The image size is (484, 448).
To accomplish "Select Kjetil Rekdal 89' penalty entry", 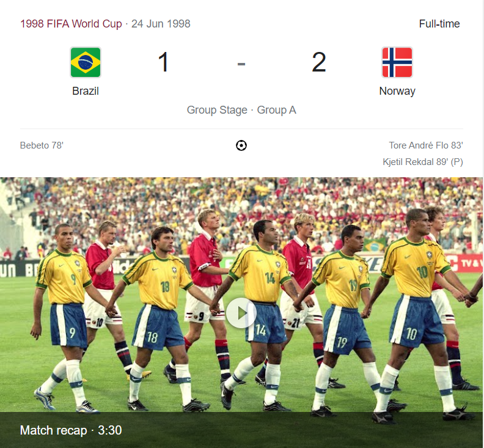I will (422, 162).
